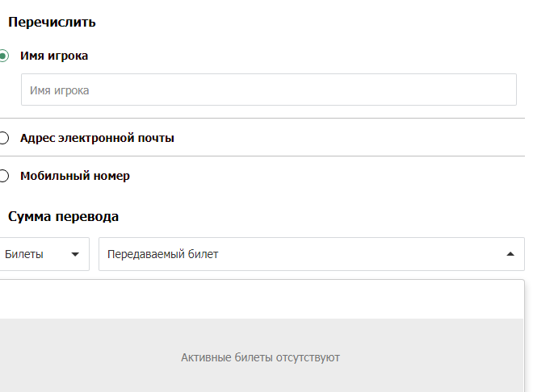Click the "Адрес электронной почты" label text
This screenshot has height=392, width=533.
[x=97, y=138]
